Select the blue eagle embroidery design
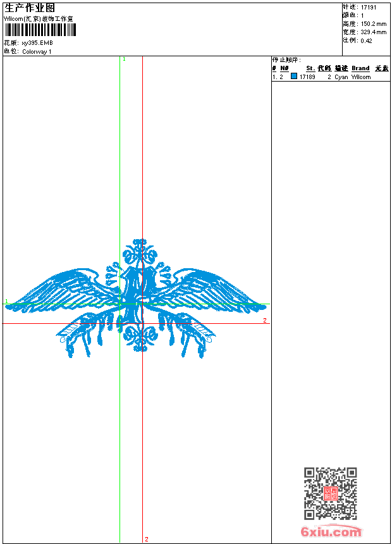The width and height of the screenshot is (392, 544). [136, 299]
